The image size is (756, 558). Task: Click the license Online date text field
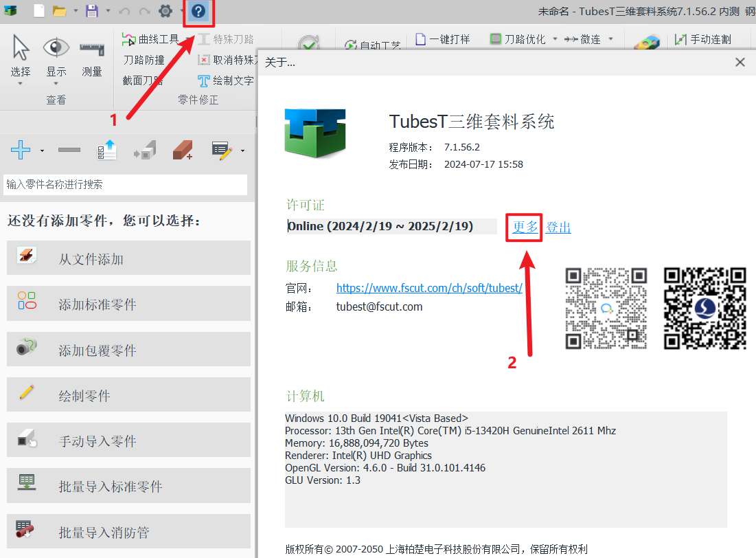[x=391, y=226]
